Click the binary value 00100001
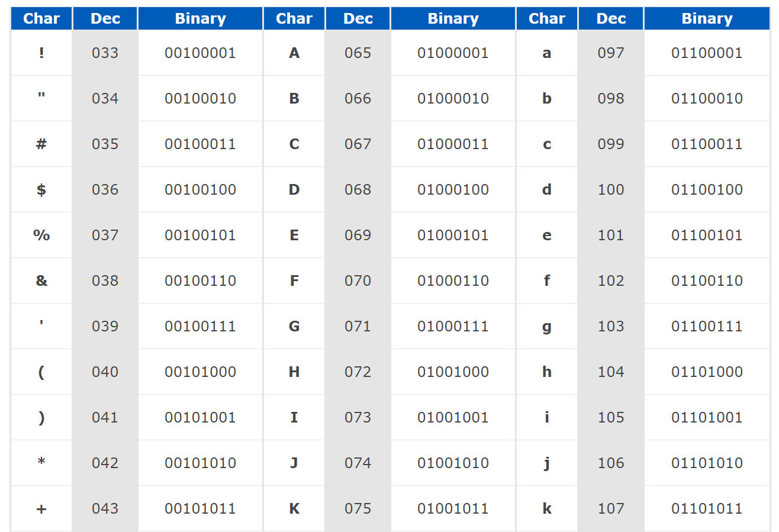This screenshot has width=779, height=532. (x=200, y=53)
